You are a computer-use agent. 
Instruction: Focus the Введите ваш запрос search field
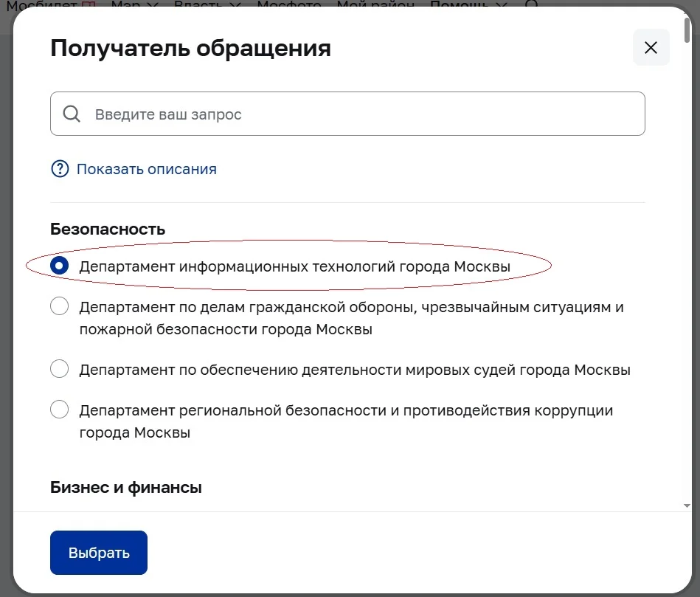coord(347,114)
